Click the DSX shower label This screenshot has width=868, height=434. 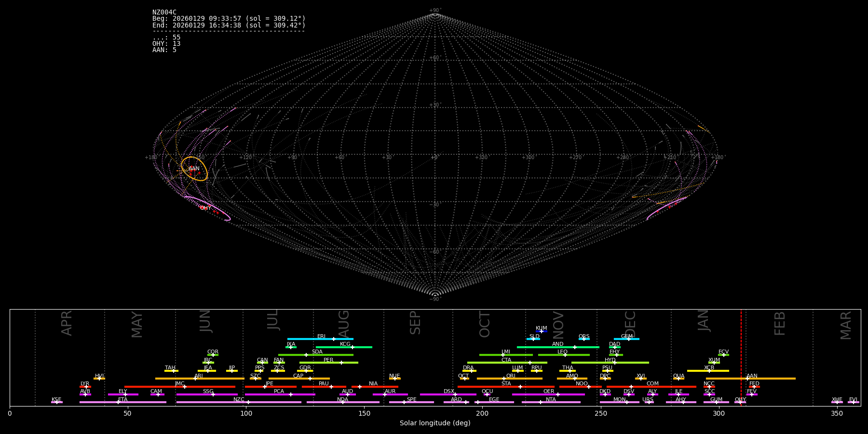tap(449, 391)
